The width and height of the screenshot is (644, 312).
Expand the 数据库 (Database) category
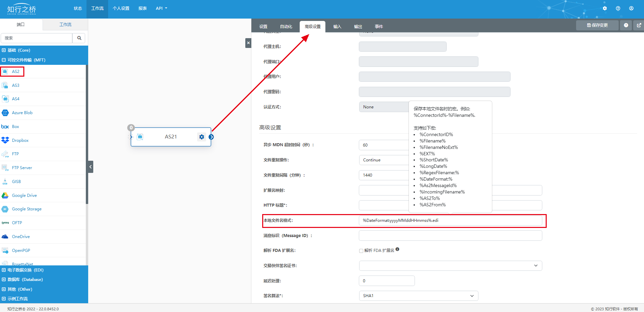44,280
